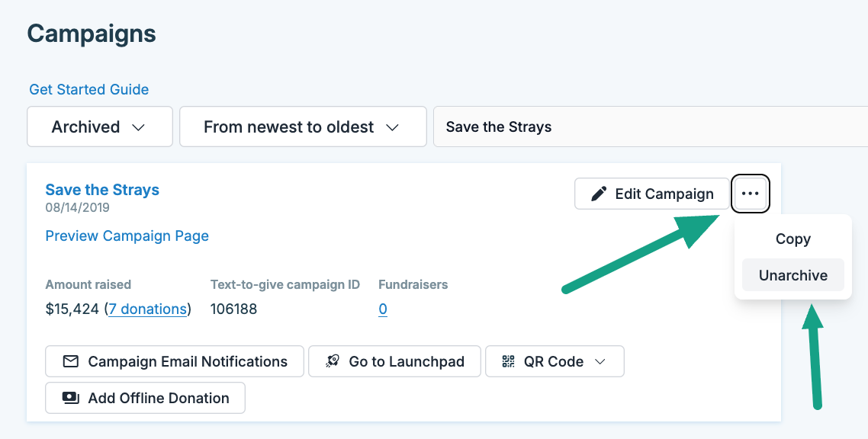Viewport: 868px width, 439px height.
Task: Click the Campaign Email Notifications button label
Action: click(x=188, y=361)
